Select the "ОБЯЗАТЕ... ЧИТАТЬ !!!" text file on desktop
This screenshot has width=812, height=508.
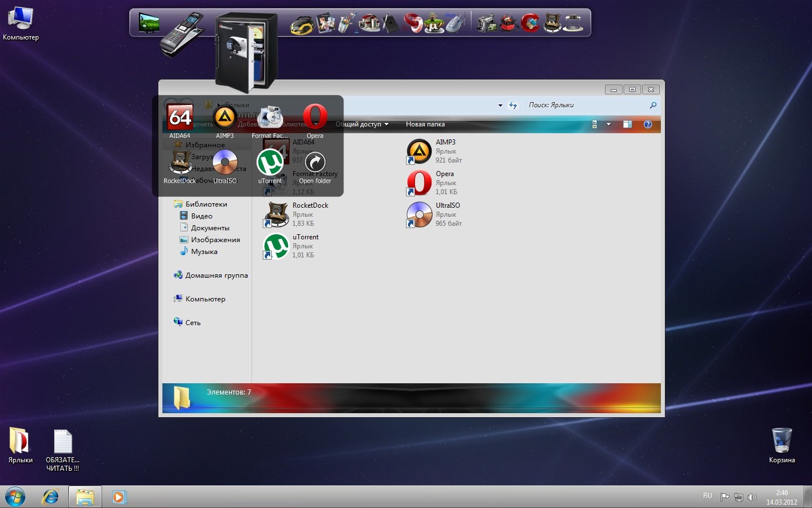(63, 450)
